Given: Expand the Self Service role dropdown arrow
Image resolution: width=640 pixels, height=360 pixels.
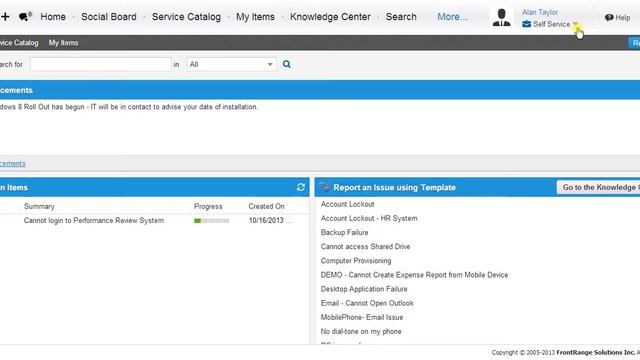Looking at the screenshot, I should pos(575,24).
